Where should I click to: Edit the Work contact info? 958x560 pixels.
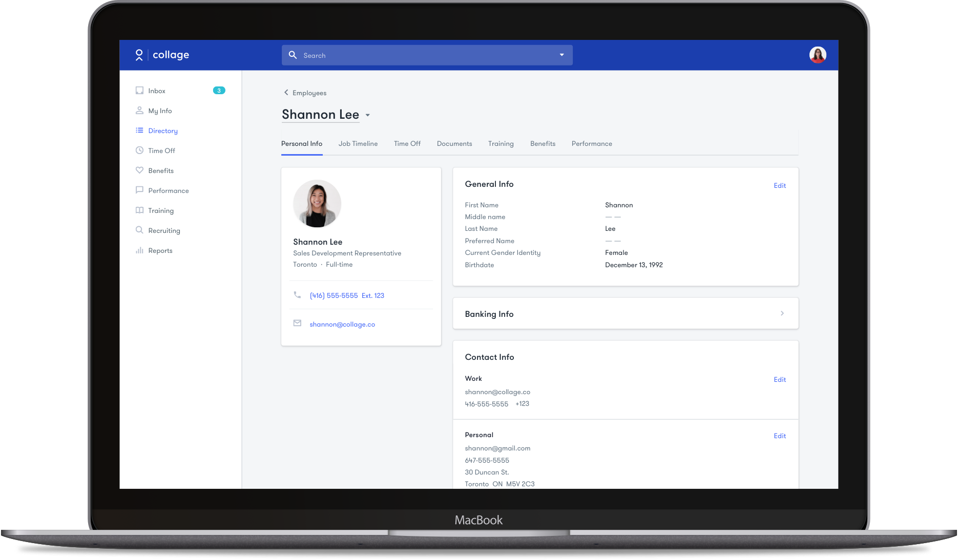(780, 379)
